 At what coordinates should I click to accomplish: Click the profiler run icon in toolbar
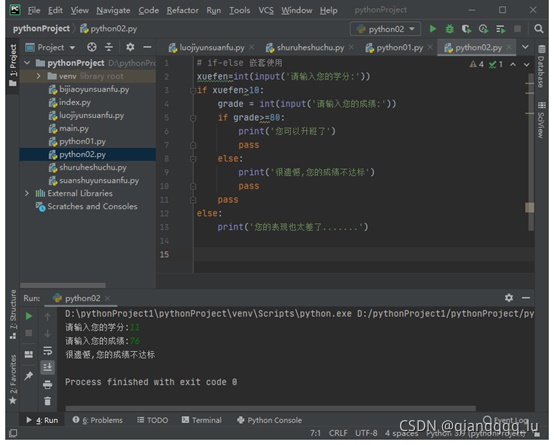tap(483, 29)
